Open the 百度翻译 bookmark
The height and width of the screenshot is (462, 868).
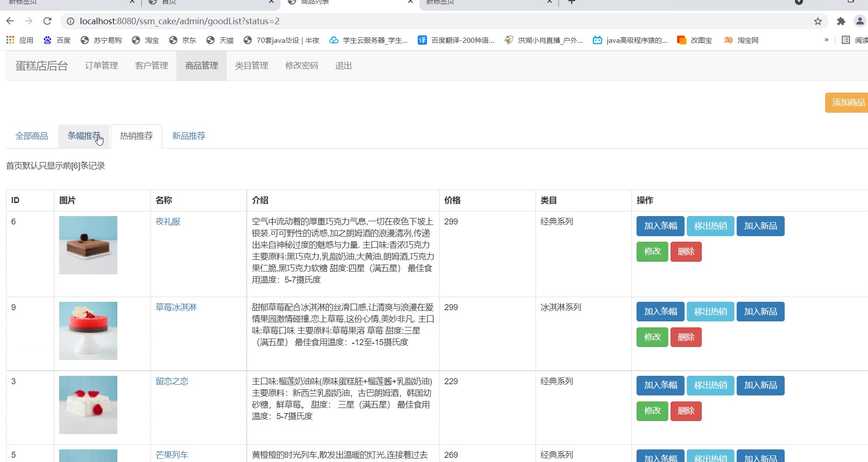pos(456,40)
